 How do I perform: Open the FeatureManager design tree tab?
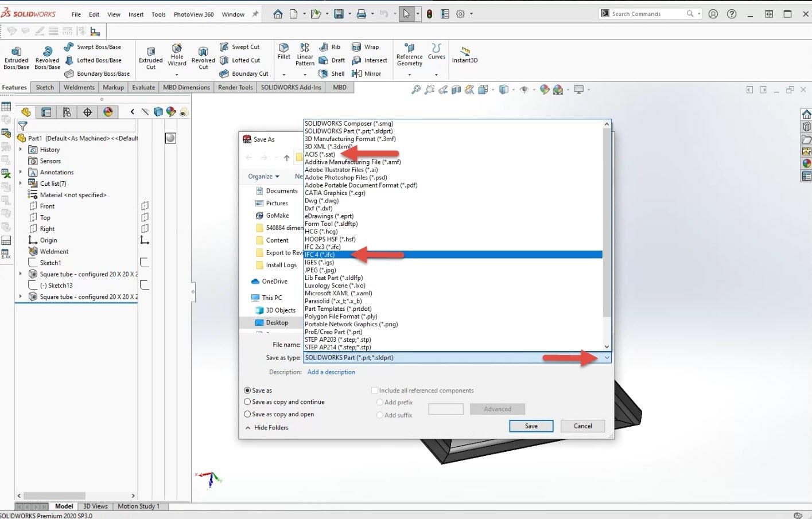pyautogui.click(x=26, y=112)
